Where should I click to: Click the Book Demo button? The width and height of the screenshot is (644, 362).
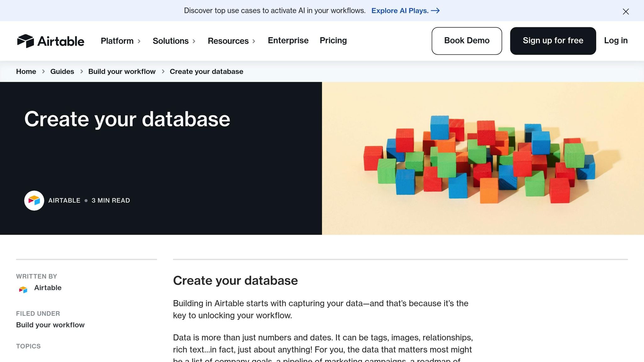[x=467, y=41]
